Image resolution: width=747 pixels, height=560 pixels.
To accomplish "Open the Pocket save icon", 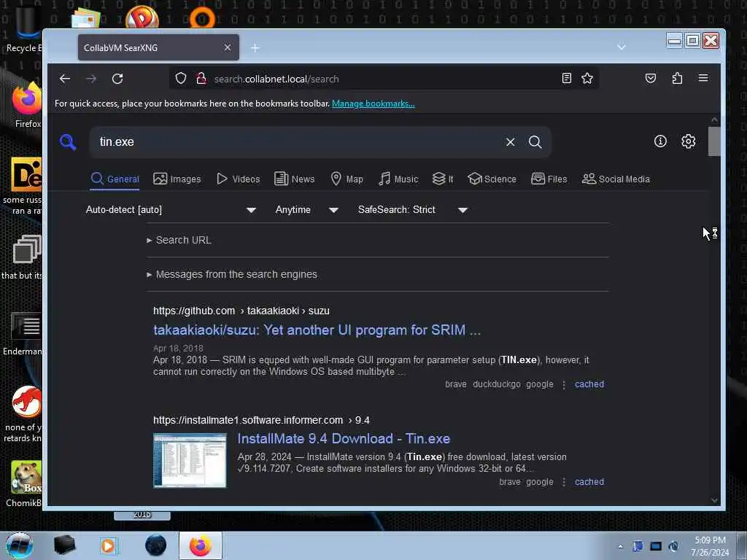I will 650,78.
